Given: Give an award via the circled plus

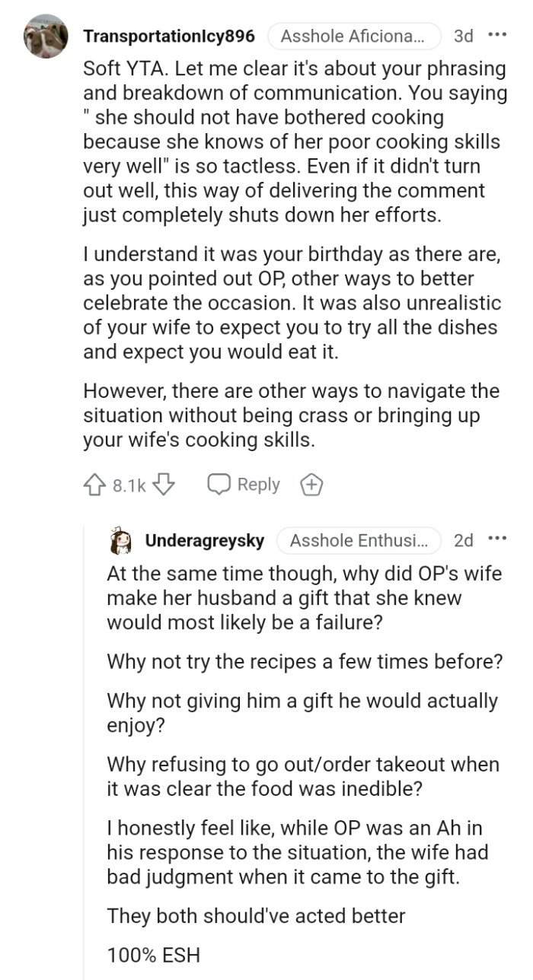Looking at the screenshot, I should (311, 483).
